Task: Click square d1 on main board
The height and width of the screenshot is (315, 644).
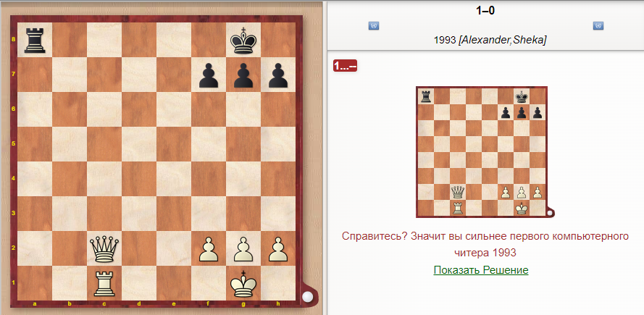Action: [x=139, y=283]
